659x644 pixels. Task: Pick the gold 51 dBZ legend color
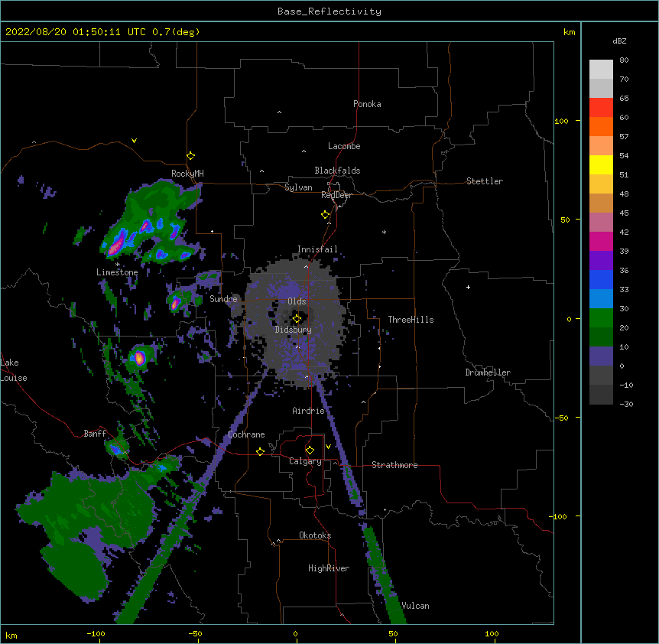[601, 184]
